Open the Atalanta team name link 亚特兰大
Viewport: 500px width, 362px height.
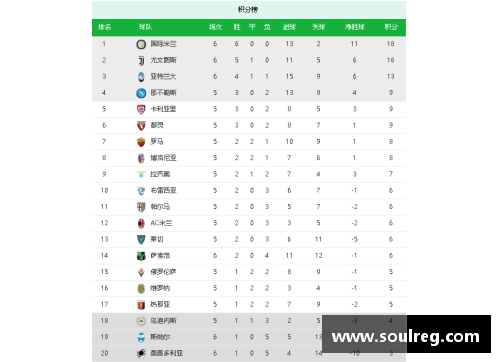pos(163,76)
